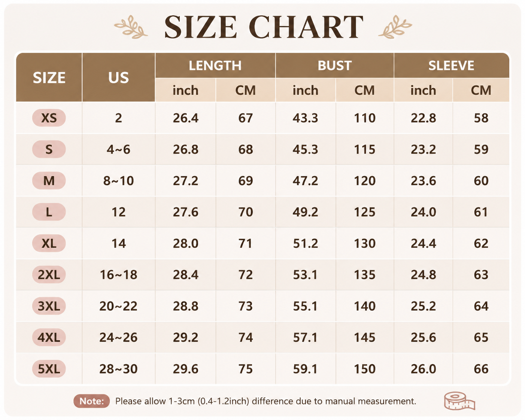
Task: Select the M size badge
Action: pyautogui.click(x=49, y=181)
